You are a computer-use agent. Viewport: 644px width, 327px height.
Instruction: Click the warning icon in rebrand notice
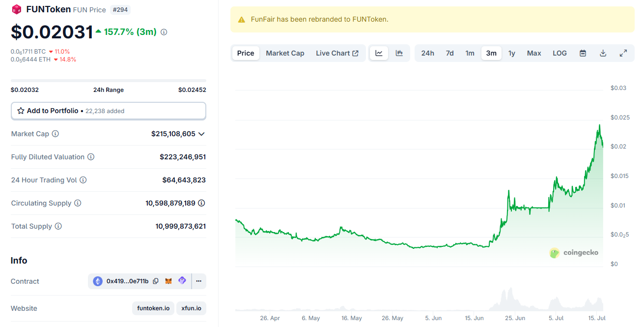click(241, 20)
